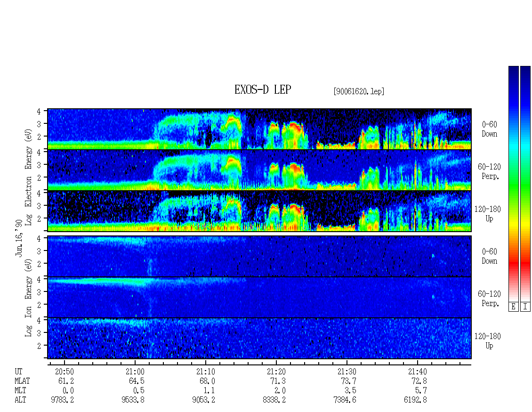Image resolution: width=532 pixels, height=412 pixels.
Task: Click MLAT value 72.8
Action: [x=419, y=381]
